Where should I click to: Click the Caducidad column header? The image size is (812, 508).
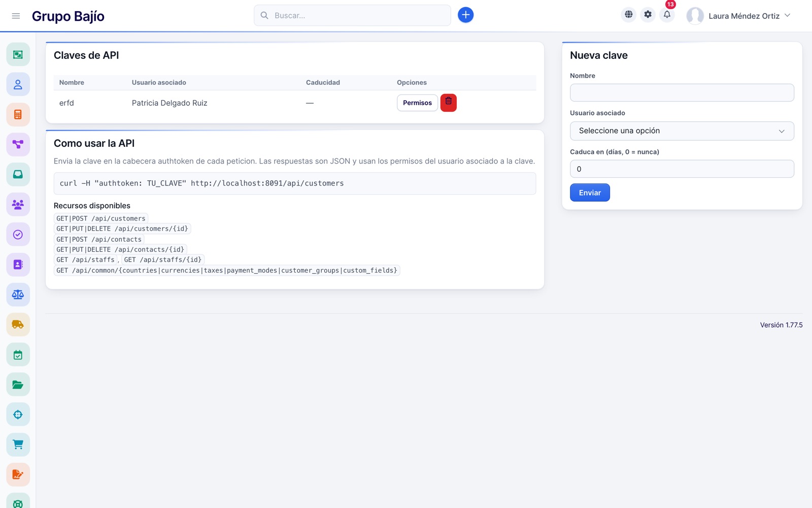[x=323, y=82]
